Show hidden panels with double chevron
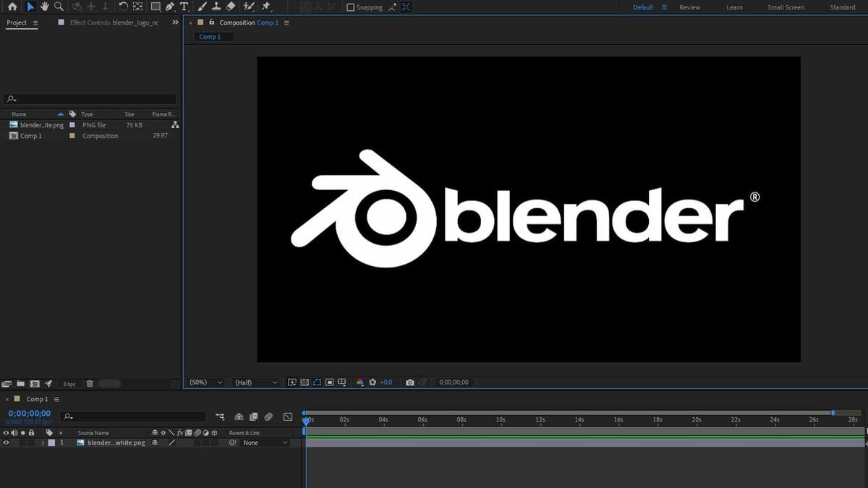 175,22
